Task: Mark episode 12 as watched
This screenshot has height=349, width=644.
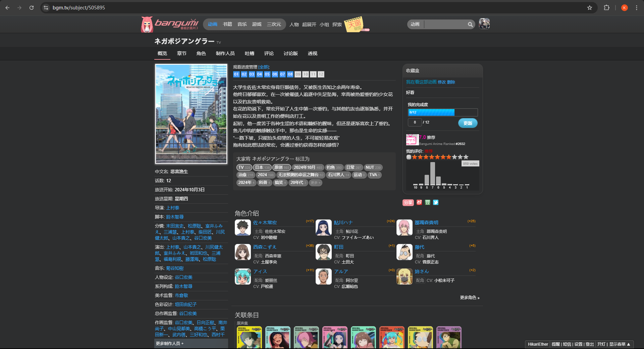Action: coord(321,74)
